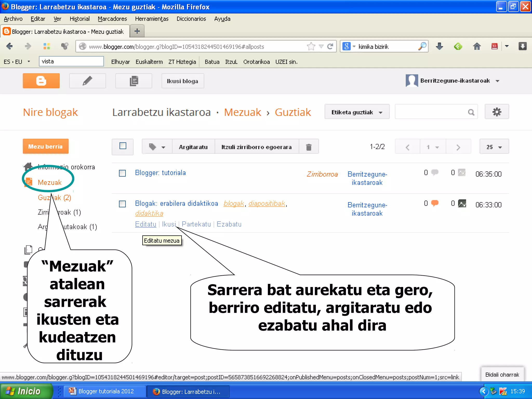Open a new browser tab with the plus
This screenshot has height=399, width=532.
[137, 31]
